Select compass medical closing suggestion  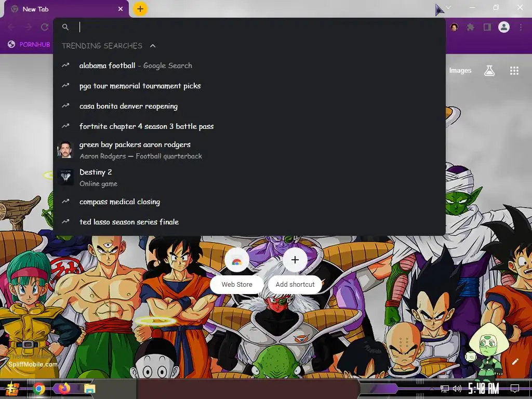click(249, 202)
